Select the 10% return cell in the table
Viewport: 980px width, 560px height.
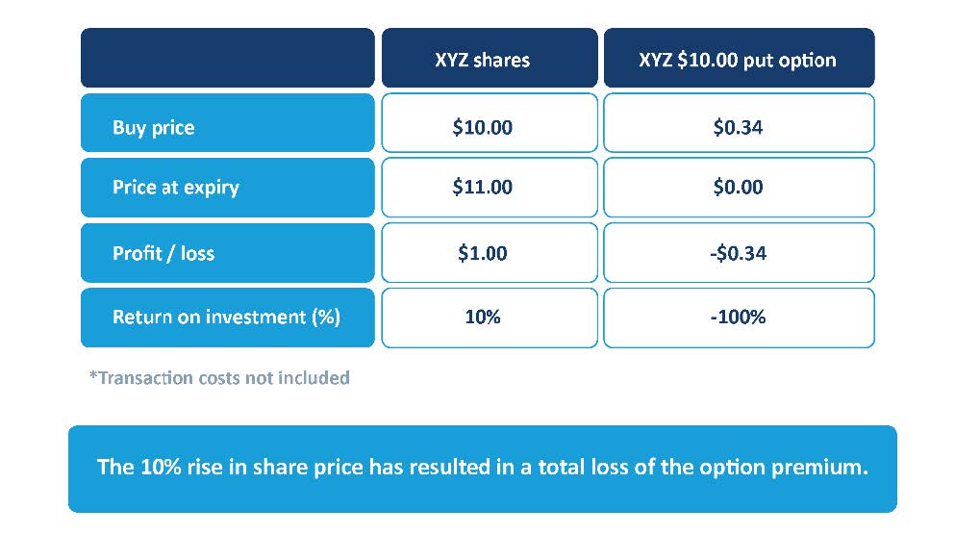coord(482,317)
